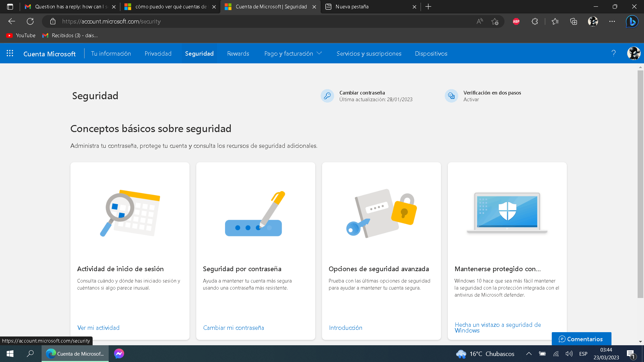Image resolution: width=644 pixels, height=362 pixels.
Task: Go back with the browser back arrow
Action: click(x=12, y=21)
